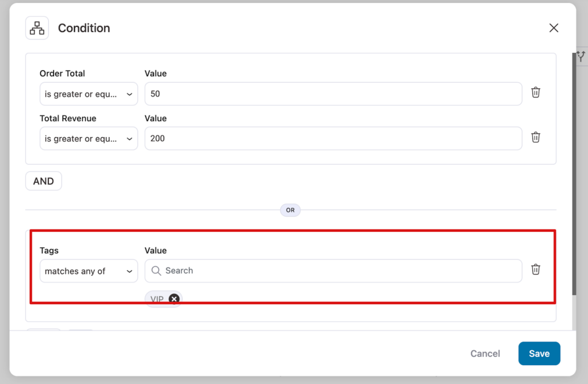Close the Condition dialog with X

[554, 28]
